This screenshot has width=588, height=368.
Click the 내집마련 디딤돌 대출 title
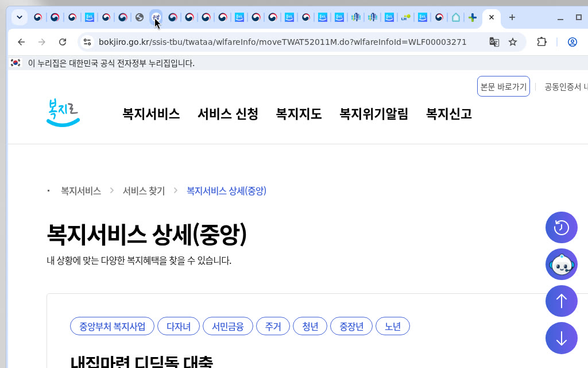coord(142,362)
